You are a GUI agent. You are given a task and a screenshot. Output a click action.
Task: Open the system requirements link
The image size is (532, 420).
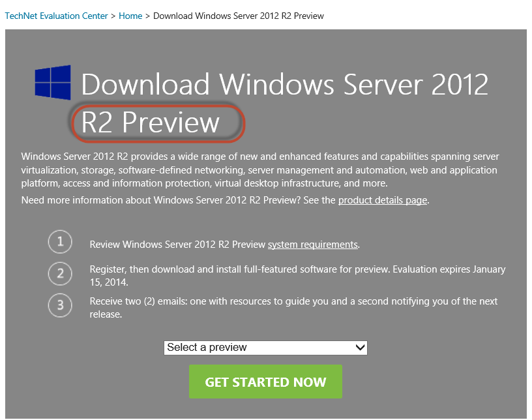[313, 245]
